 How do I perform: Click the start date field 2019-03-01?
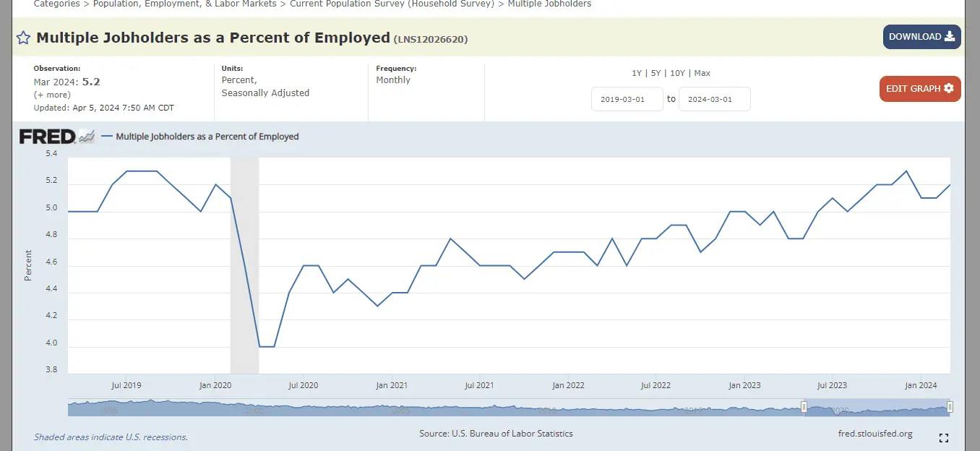coord(627,99)
